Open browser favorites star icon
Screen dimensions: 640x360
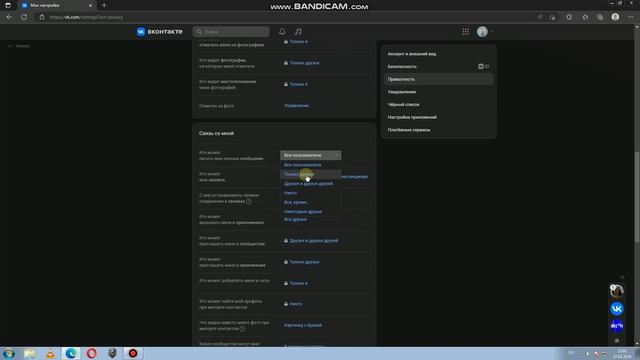point(585,17)
